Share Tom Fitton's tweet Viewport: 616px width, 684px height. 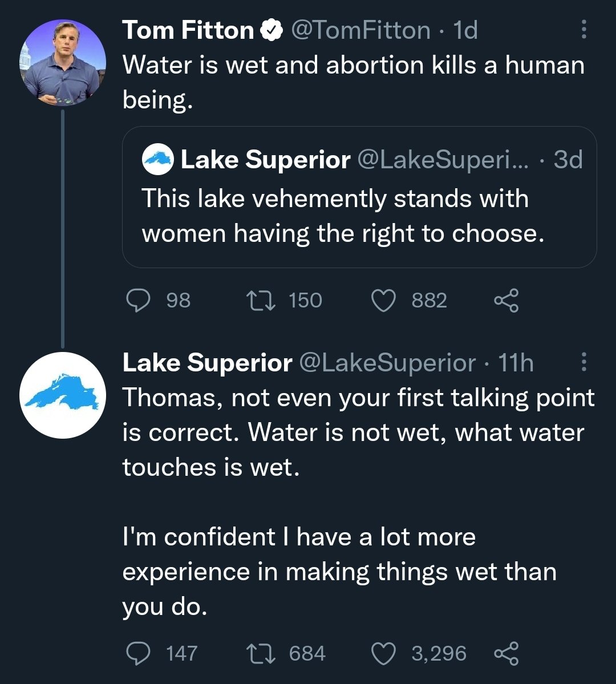click(506, 300)
